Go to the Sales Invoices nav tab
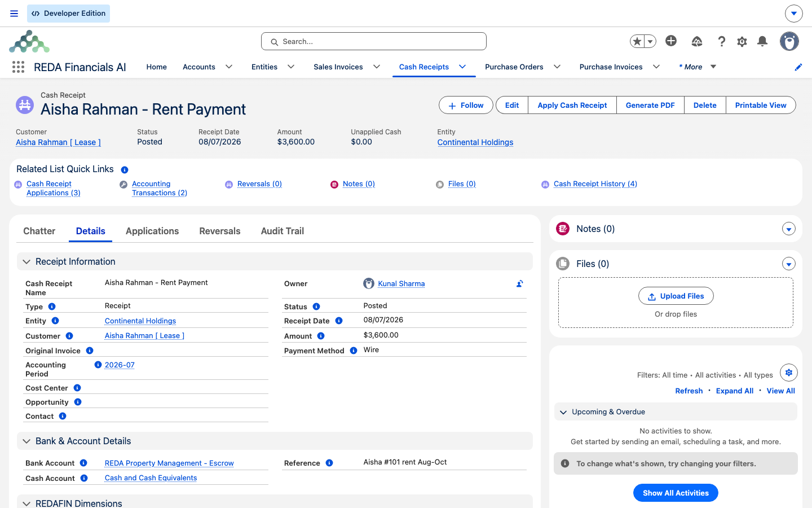Image resolution: width=812 pixels, height=508 pixels. pos(338,67)
